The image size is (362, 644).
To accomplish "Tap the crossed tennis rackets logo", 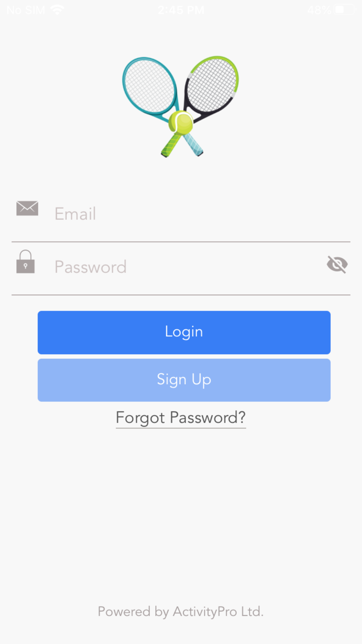I will (180, 106).
